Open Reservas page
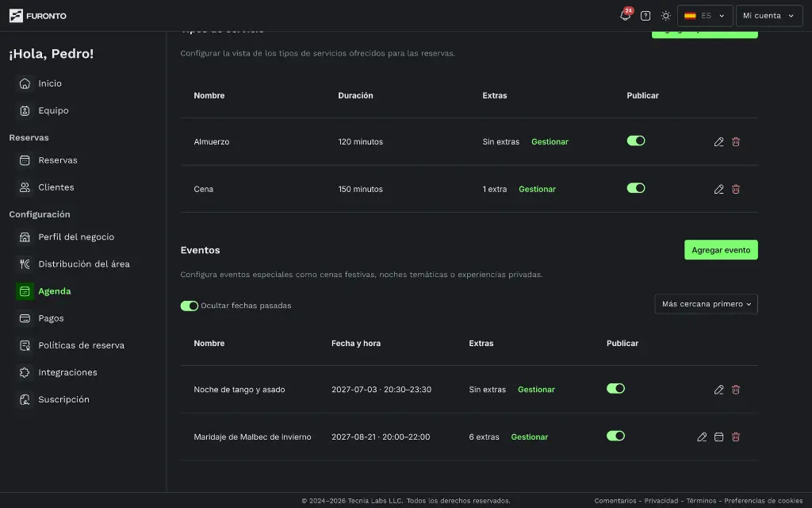 coord(57,160)
